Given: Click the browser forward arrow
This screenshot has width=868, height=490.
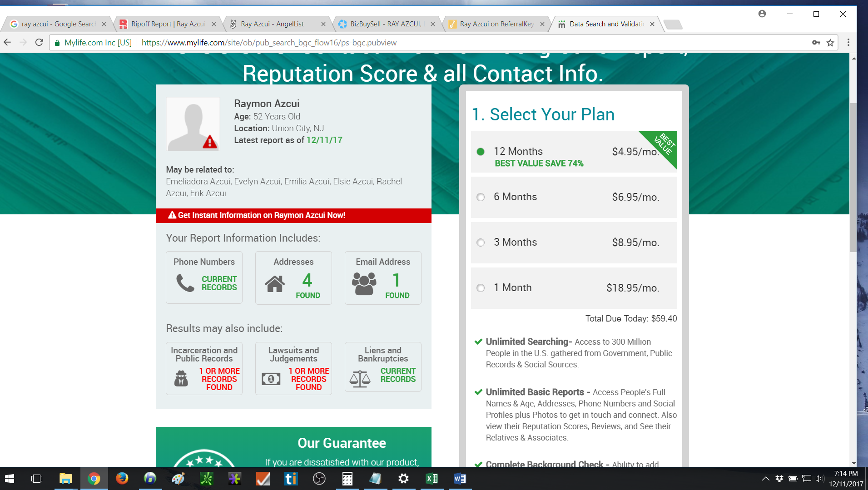Looking at the screenshot, I should tap(23, 43).
